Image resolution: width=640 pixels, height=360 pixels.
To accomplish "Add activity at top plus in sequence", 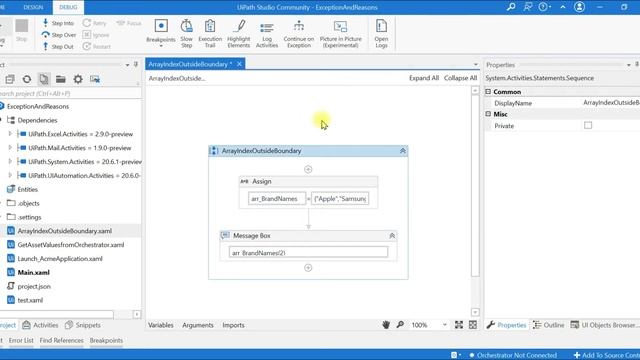I will [x=308, y=169].
